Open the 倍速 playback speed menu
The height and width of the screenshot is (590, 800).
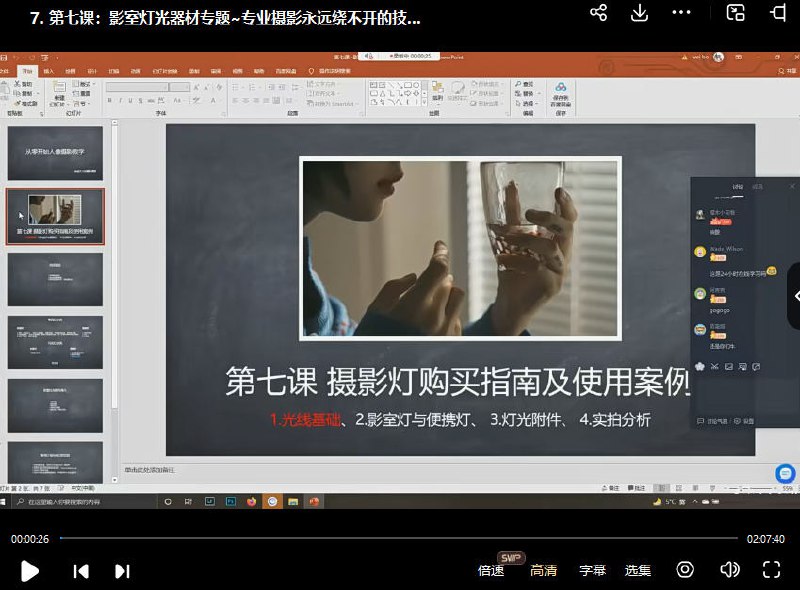[491, 571]
